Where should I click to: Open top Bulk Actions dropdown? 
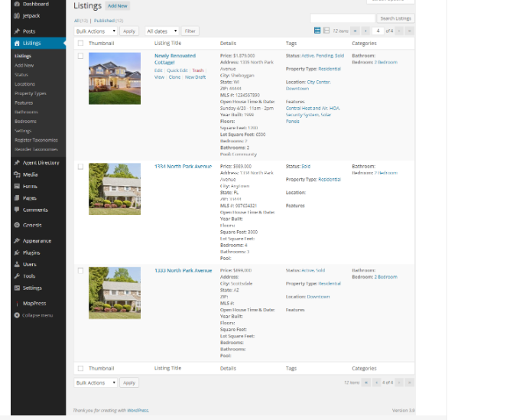pyautogui.click(x=96, y=31)
